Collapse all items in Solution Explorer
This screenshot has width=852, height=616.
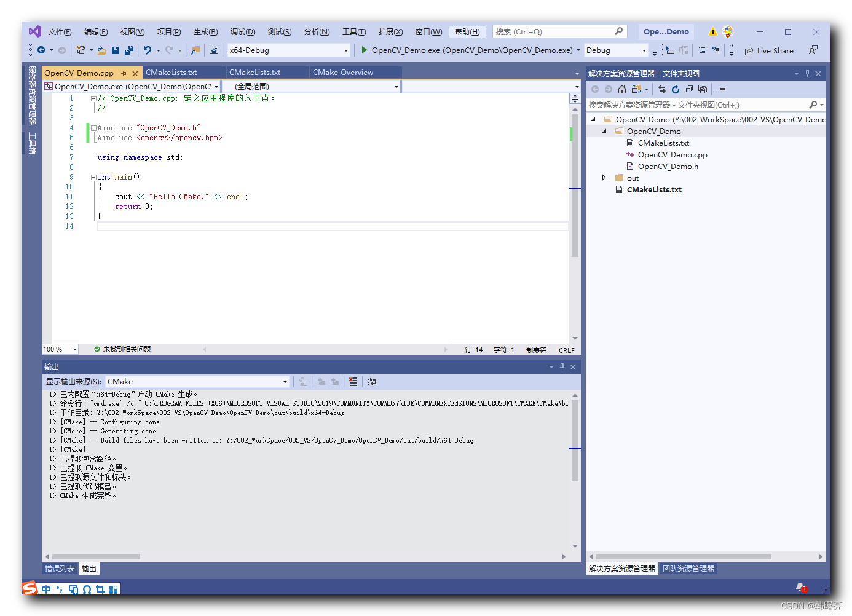pos(689,89)
